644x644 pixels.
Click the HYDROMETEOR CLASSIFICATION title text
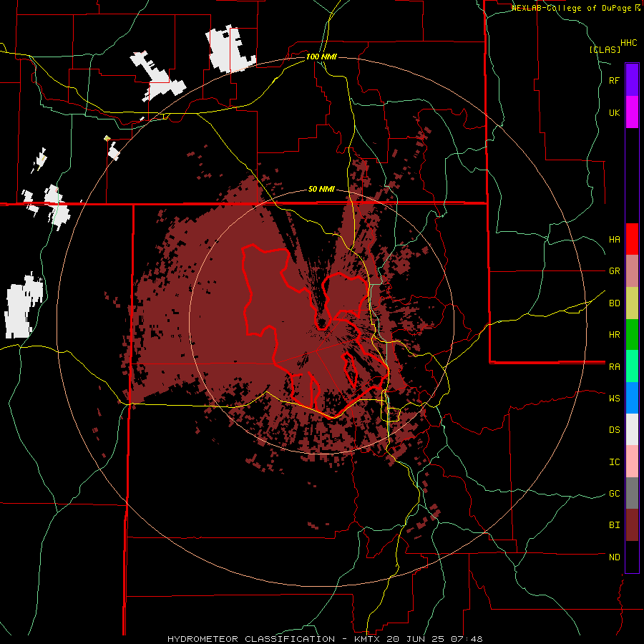[251, 639]
